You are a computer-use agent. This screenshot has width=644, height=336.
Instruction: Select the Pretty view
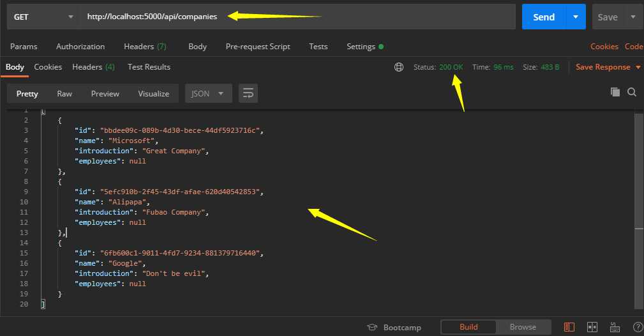click(x=27, y=94)
